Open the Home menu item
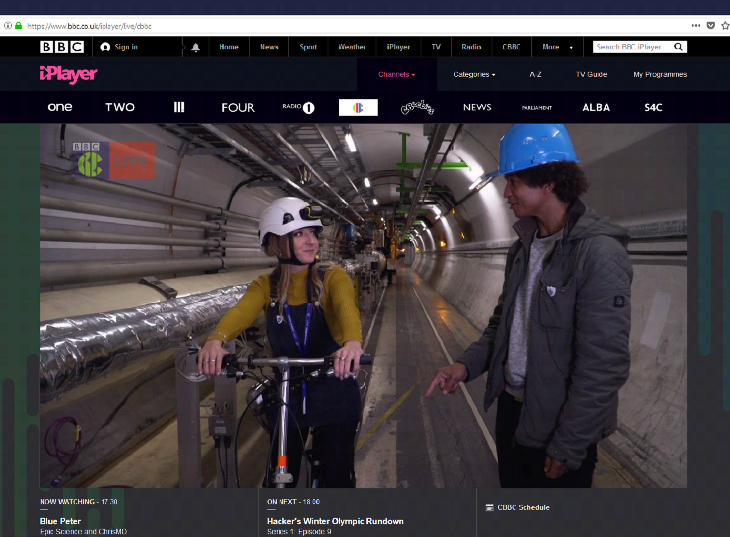This screenshot has width=730, height=537. [229, 47]
